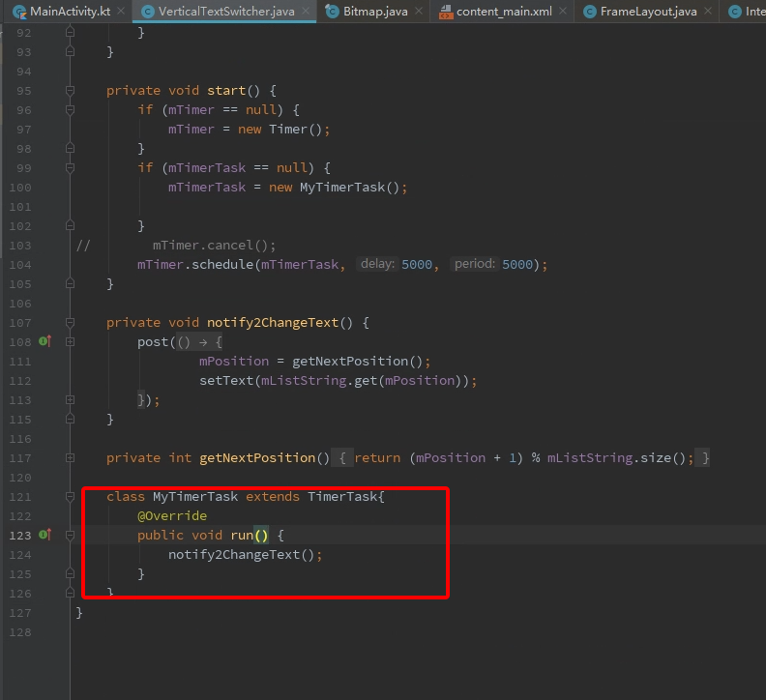This screenshot has width=766, height=700.
Task: Collapse the run() method at line 123
Action: [x=70, y=536]
